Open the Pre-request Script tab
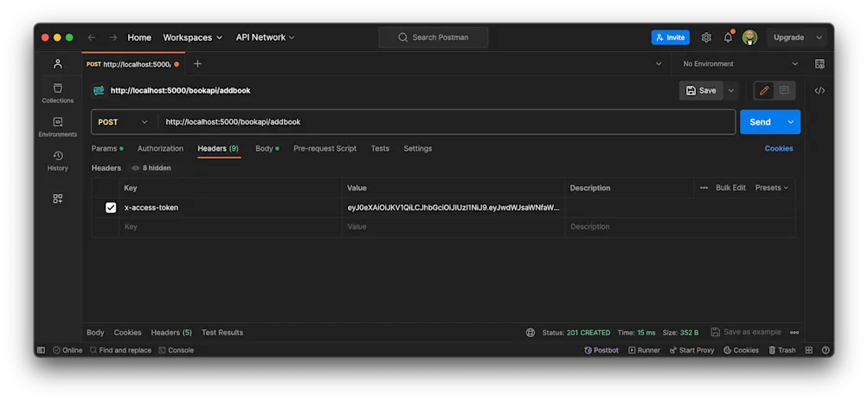This screenshot has width=868, height=402. tap(325, 149)
